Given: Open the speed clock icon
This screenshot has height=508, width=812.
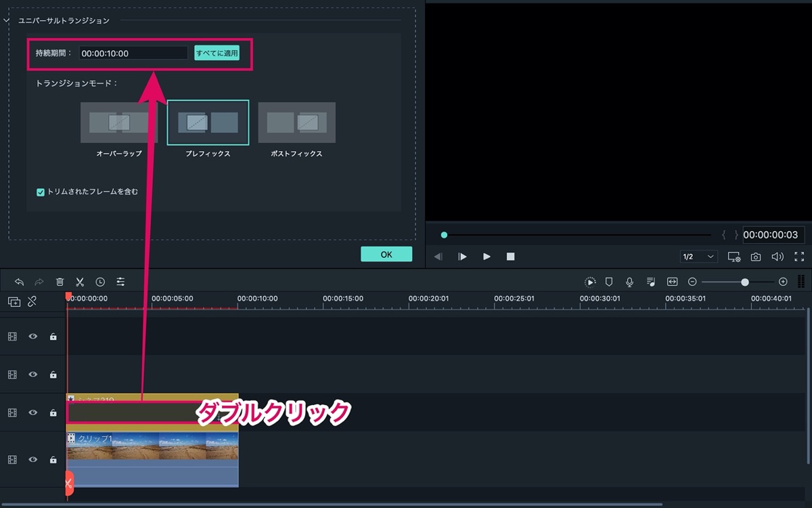Looking at the screenshot, I should (100, 282).
